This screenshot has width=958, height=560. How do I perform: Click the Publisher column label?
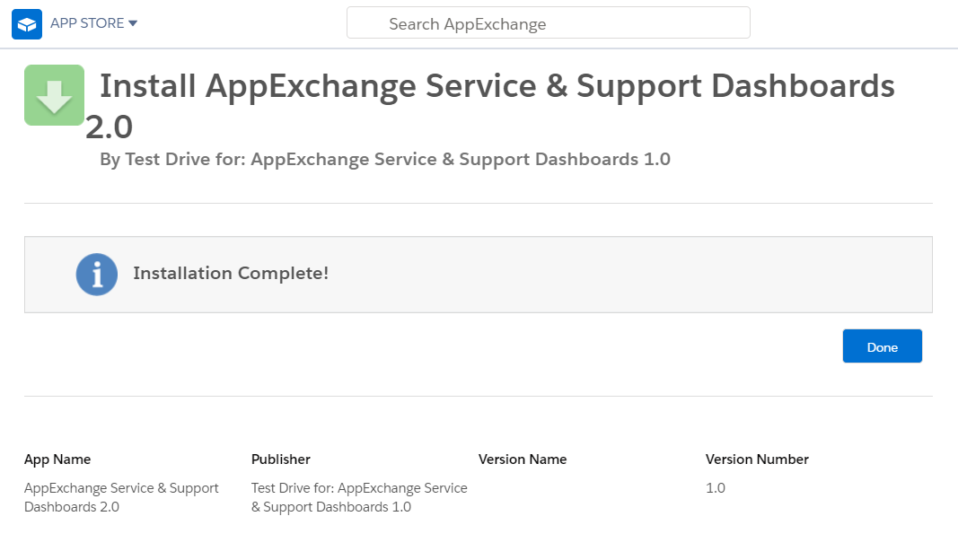tap(280, 459)
